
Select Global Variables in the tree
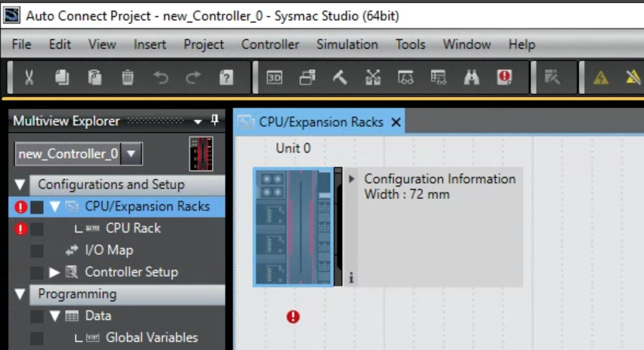(x=152, y=338)
